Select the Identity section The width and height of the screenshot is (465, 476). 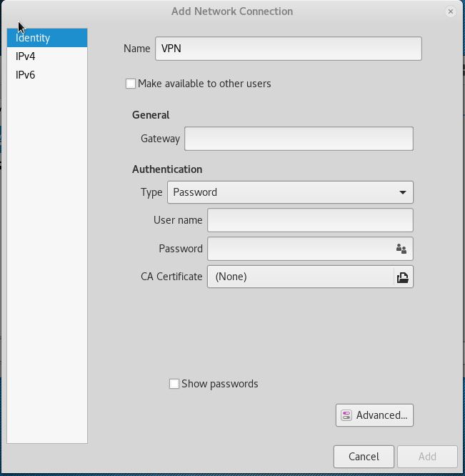(47, 38)
